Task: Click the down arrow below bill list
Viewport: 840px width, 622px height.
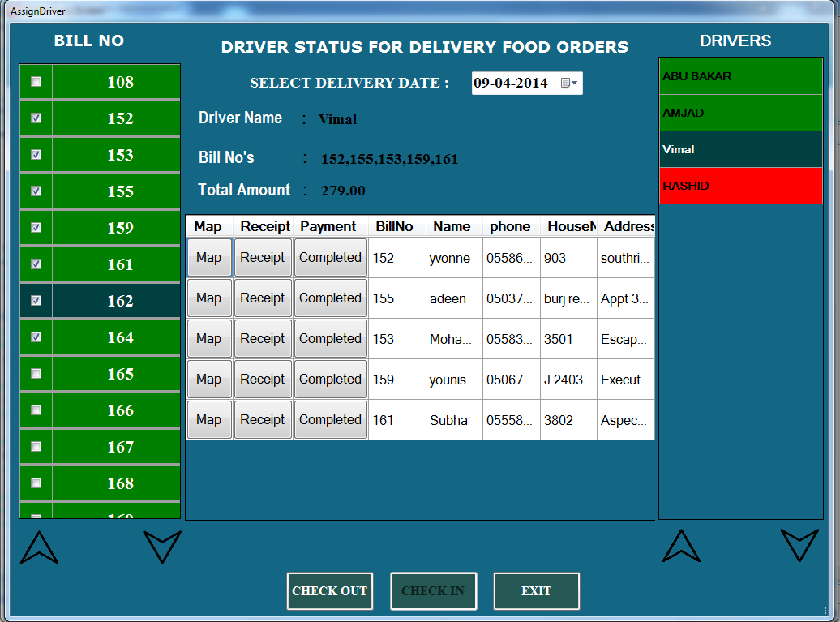Action: pyautogui.click(x=162, y=547)
